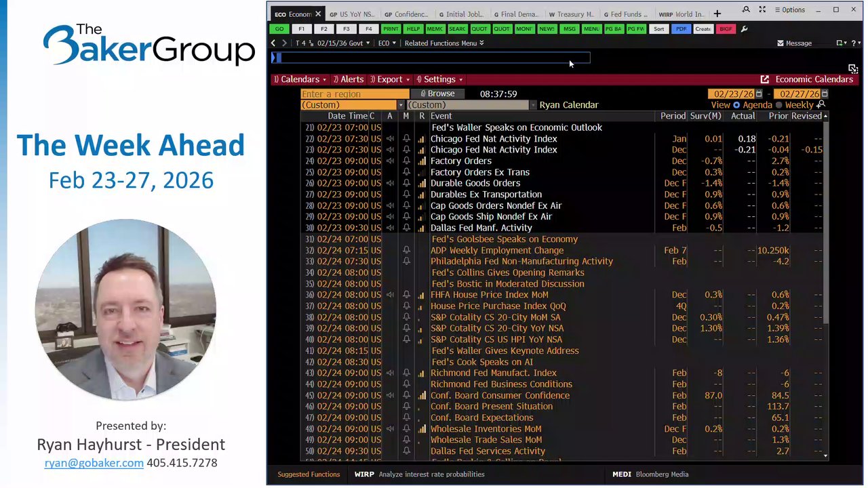Toggle the alert bell for ADP Weekly Employment Change
The image size is (868, 488).
coord(406,251)
